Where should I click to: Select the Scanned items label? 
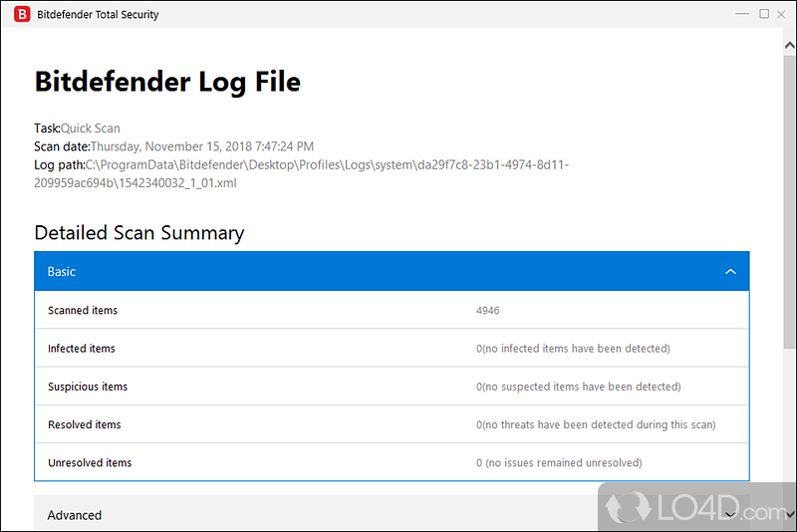[x=83, y=310]
